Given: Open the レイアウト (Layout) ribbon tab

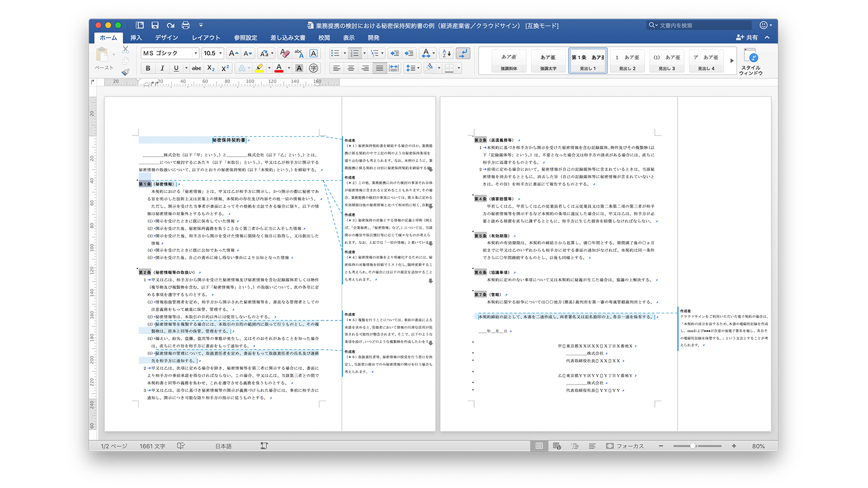Looking at the screenshot, I should pos(206,37).
